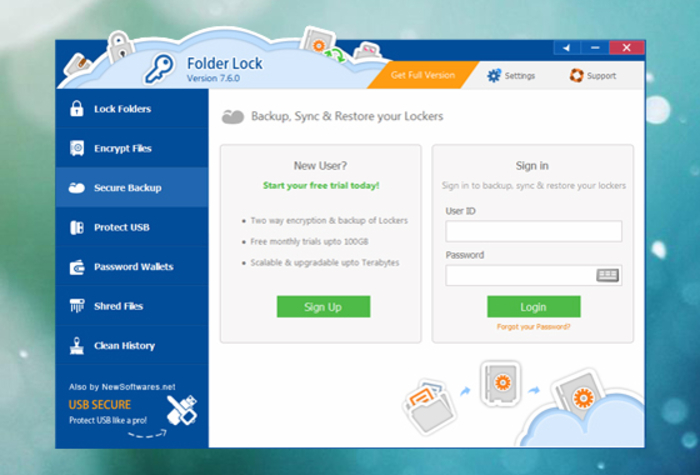Click the Password Wallets icon
Image resolution: width=700 pixels, height=475 pixels.
pyautogui.click(x=76, y=267)
